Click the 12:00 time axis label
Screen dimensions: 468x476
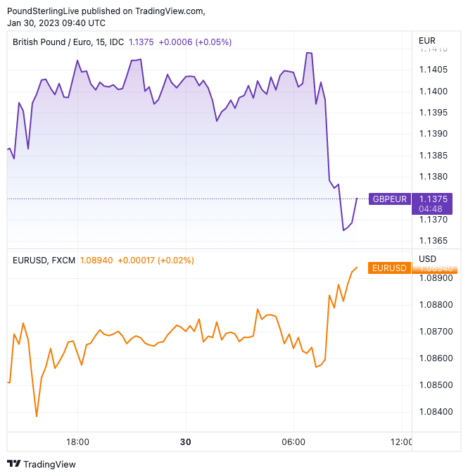point(401,442)
